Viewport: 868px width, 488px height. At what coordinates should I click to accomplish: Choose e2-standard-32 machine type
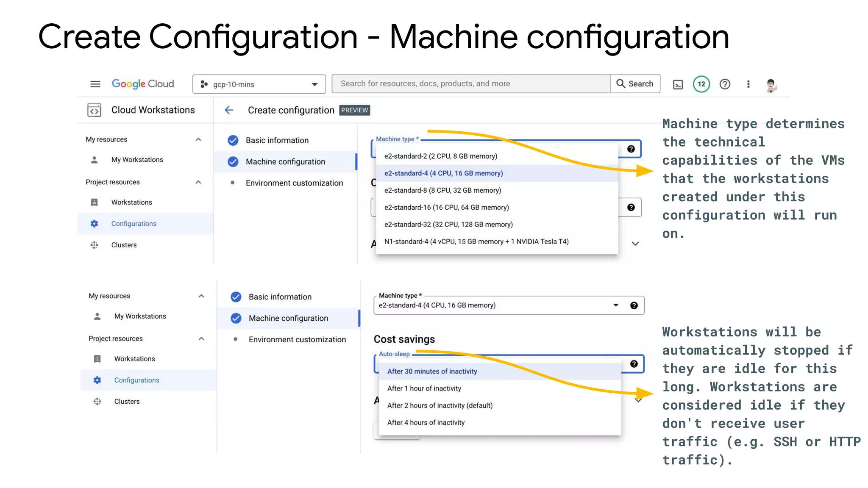497,224
